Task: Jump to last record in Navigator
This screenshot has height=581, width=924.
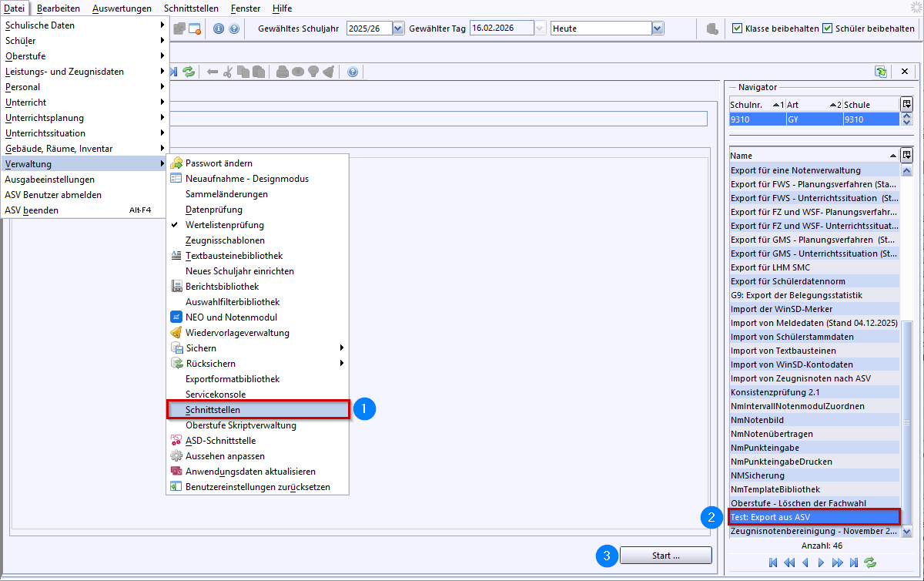Action: [x=854, y=563]
